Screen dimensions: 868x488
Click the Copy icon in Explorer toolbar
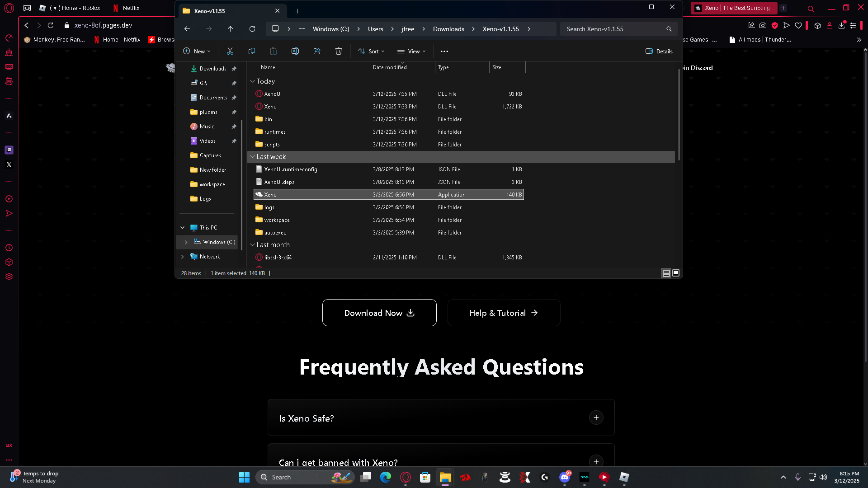252,52
